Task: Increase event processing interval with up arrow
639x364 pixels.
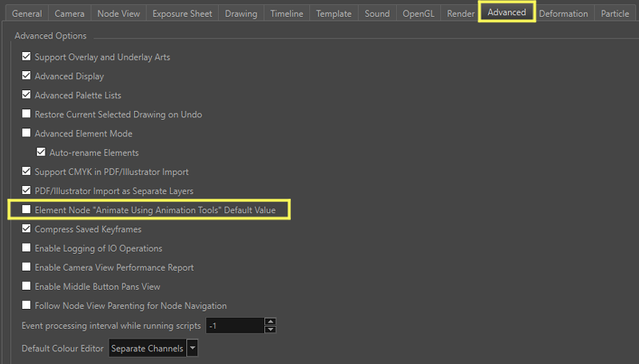Action: click(x=271, y=322)
